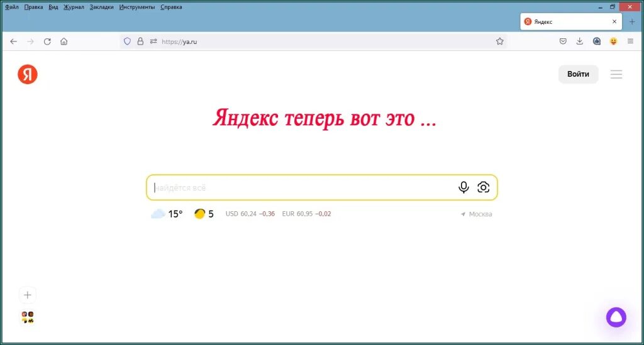
Task: Add a shortcut with the plus button
Action: (28, 295)
